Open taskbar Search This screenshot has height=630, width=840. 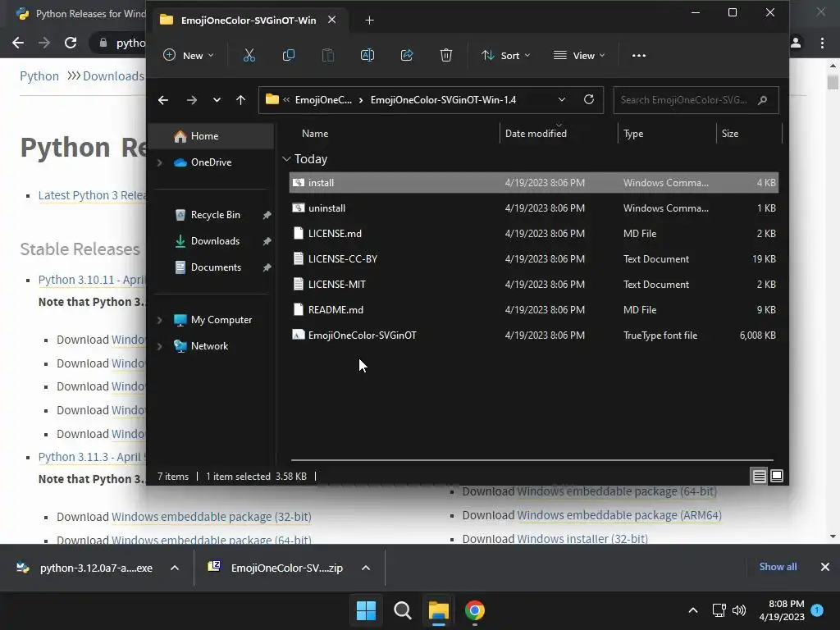402,610
